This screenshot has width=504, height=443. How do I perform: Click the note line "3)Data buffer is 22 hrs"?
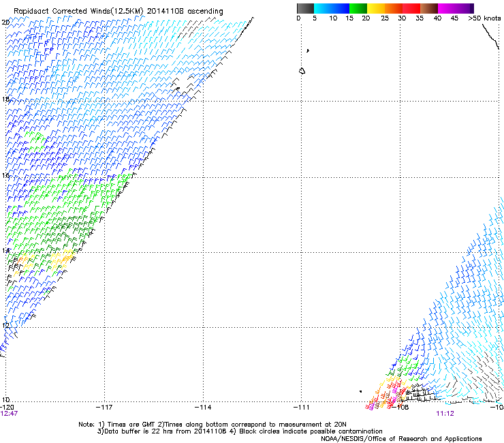point(240,431)
